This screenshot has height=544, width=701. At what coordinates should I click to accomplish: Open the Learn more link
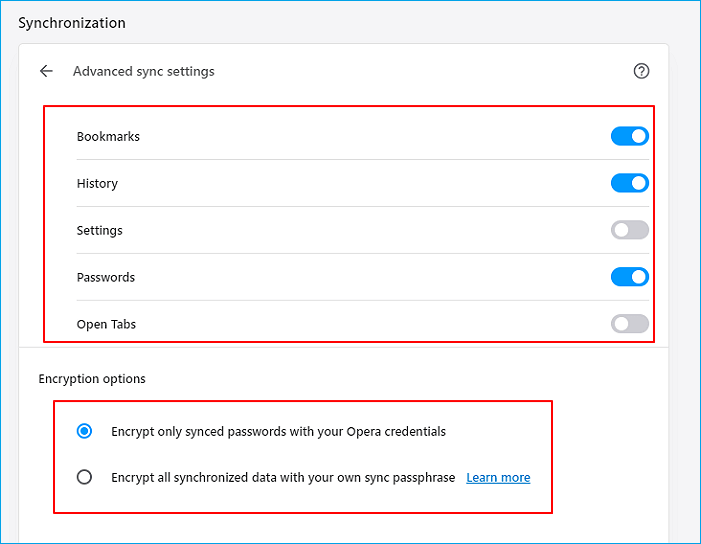[x=498, y=477]
